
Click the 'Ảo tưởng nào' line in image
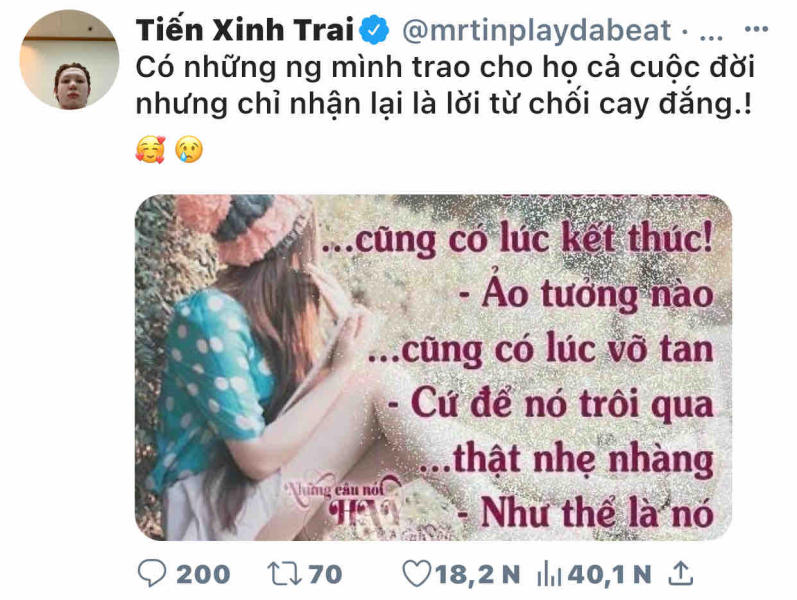(587, 295)
